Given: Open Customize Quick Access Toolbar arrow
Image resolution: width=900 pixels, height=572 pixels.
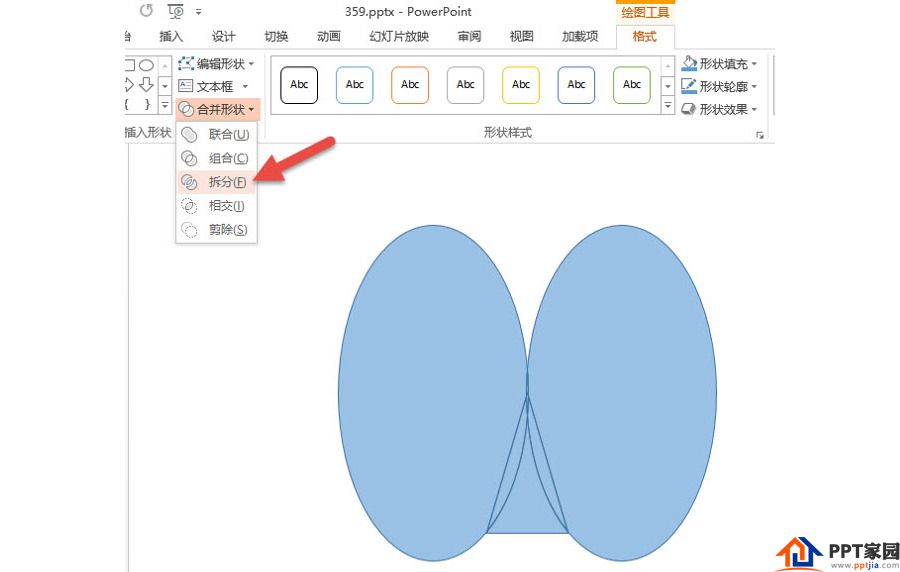Looking at the screenshot, I should point(199,11).
